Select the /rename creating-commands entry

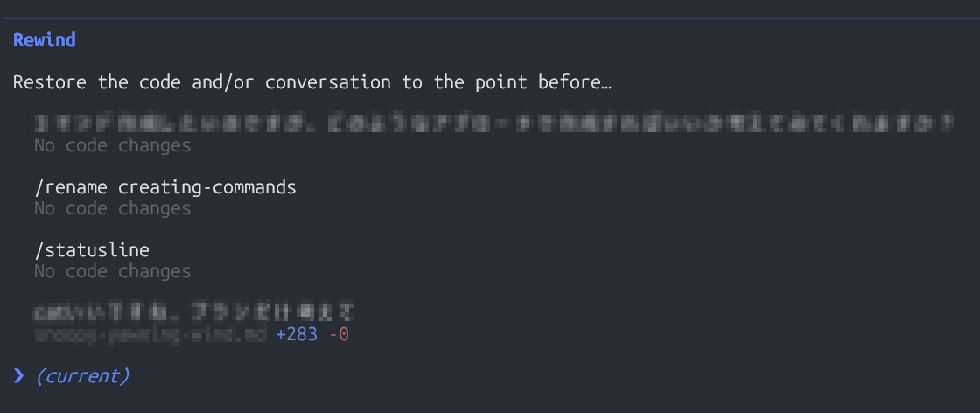(165, 187)
